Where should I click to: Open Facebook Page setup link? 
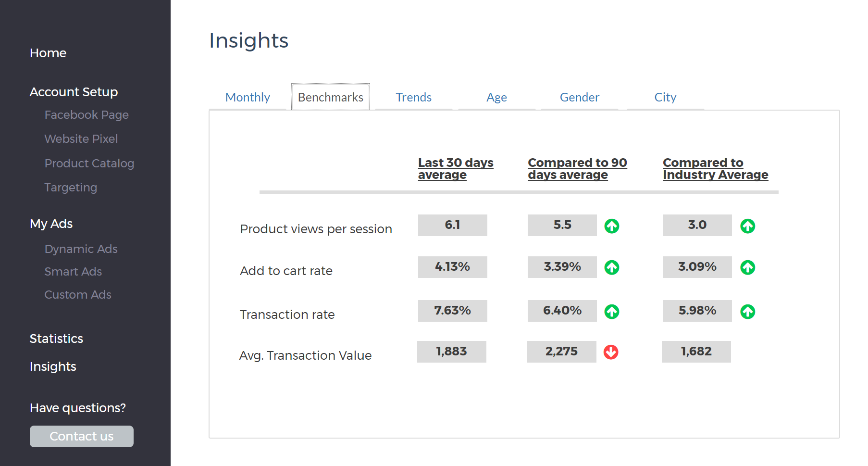click(x=87, y=115)
